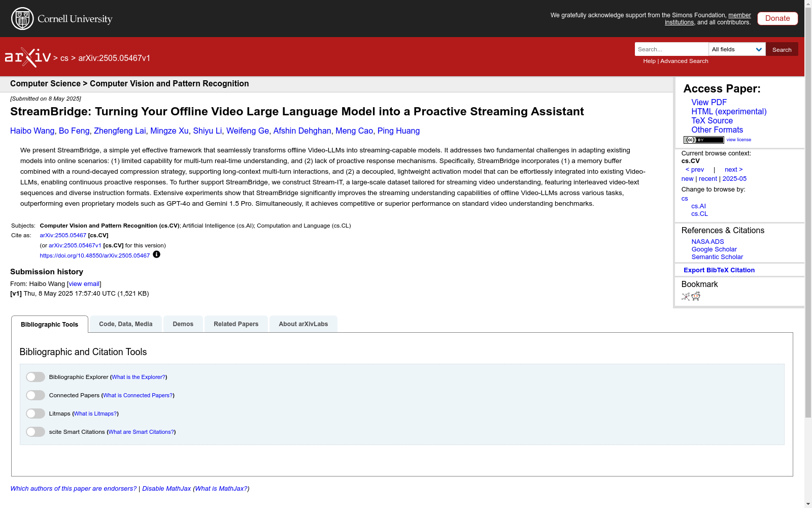812x508 pixels.
Task: Download the TeX Source
Action: point(712,120)
